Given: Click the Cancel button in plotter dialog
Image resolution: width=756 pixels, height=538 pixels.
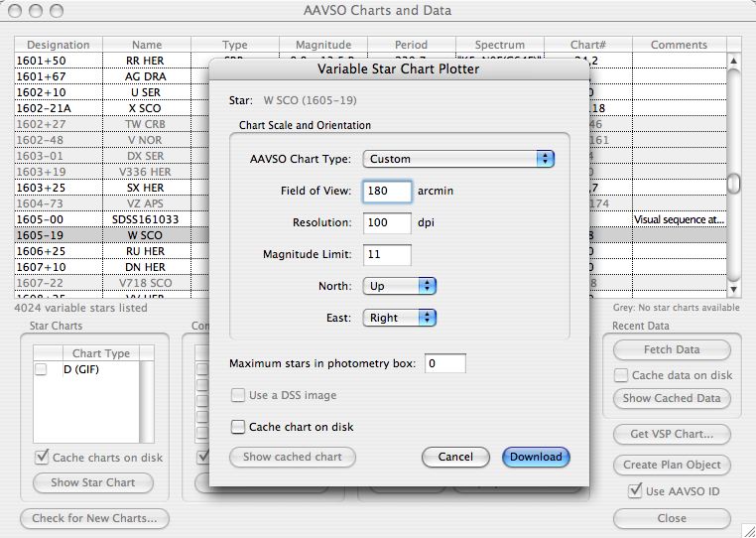Looking at the screenshot, I should [x=455, y=457].
